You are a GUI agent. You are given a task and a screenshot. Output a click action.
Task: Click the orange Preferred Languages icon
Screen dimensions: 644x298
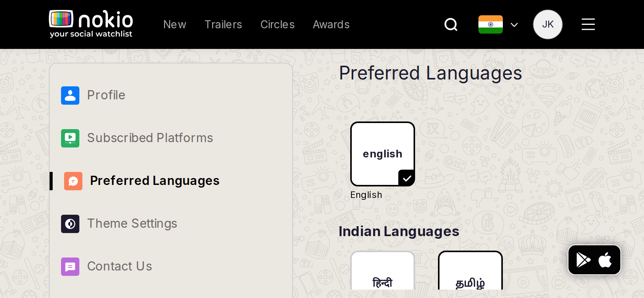pos(73,181)
